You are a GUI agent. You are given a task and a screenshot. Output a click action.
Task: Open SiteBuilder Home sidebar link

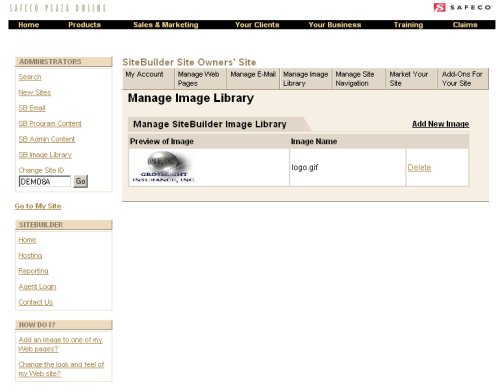click(x=27, y=240)
